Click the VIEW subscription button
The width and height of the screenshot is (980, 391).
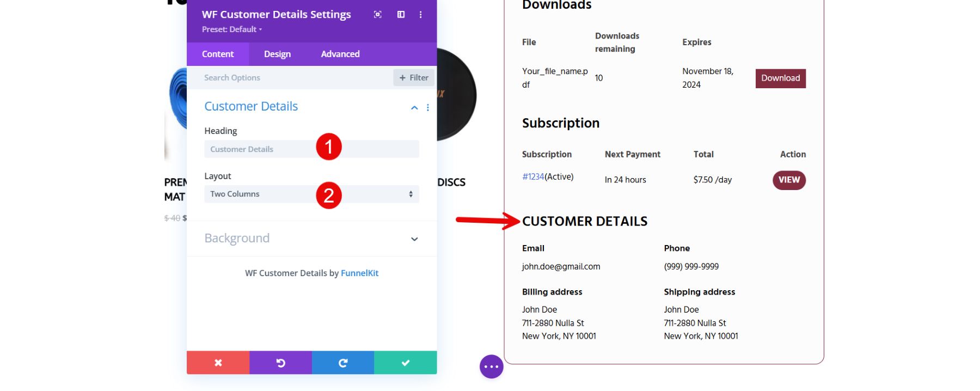[789, 180]
